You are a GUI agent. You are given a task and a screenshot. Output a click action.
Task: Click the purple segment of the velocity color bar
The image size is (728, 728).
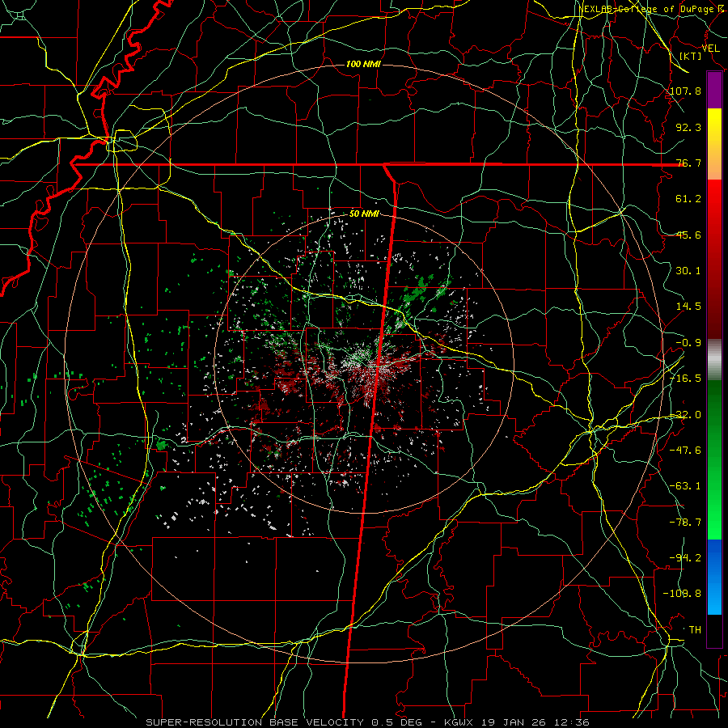714,91
